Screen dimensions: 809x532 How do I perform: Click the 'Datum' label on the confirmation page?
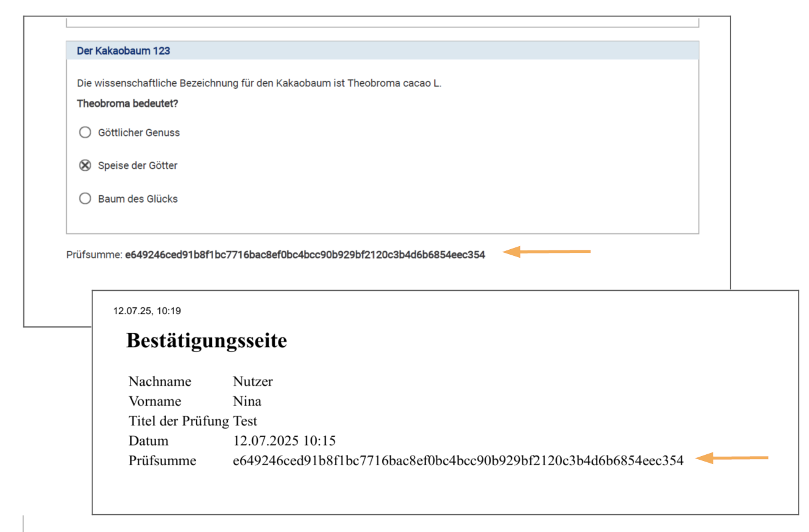pos(148,441)
